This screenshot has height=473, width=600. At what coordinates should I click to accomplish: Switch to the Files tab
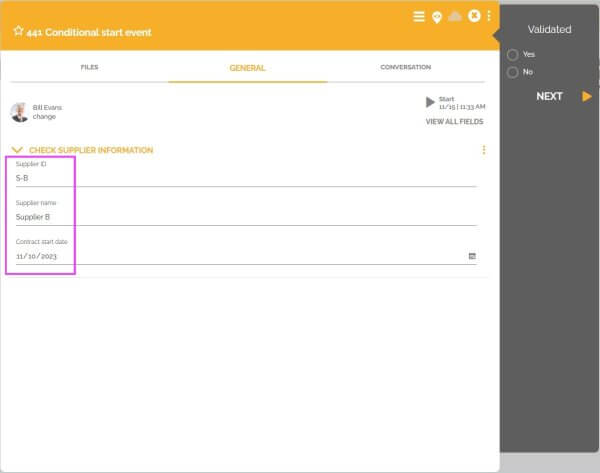[89, 68]
